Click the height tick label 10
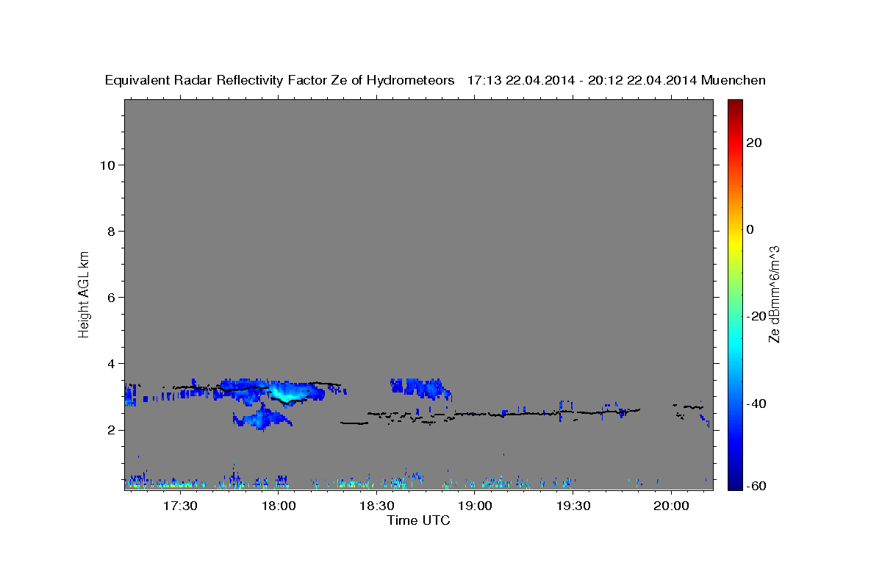 coord(109,165)
